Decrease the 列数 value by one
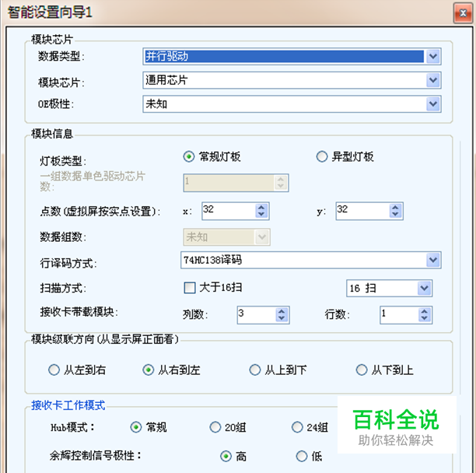This screenshot has height=473, width=476. pyautogui.click(x=282, y=318)
